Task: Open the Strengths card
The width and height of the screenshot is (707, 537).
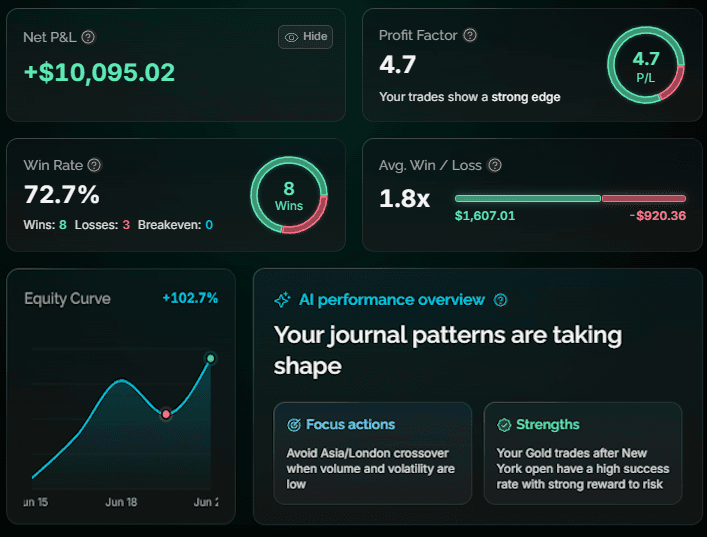Action: (583, 453)
